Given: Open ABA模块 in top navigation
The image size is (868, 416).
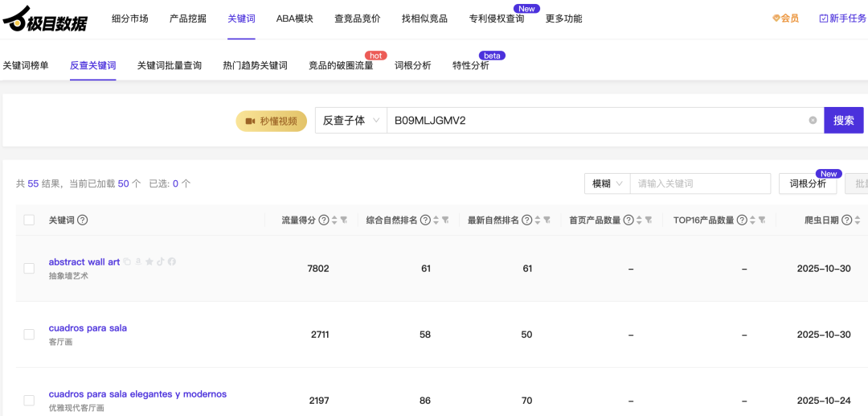Looking at the screenshot, I should click(294, 19).
